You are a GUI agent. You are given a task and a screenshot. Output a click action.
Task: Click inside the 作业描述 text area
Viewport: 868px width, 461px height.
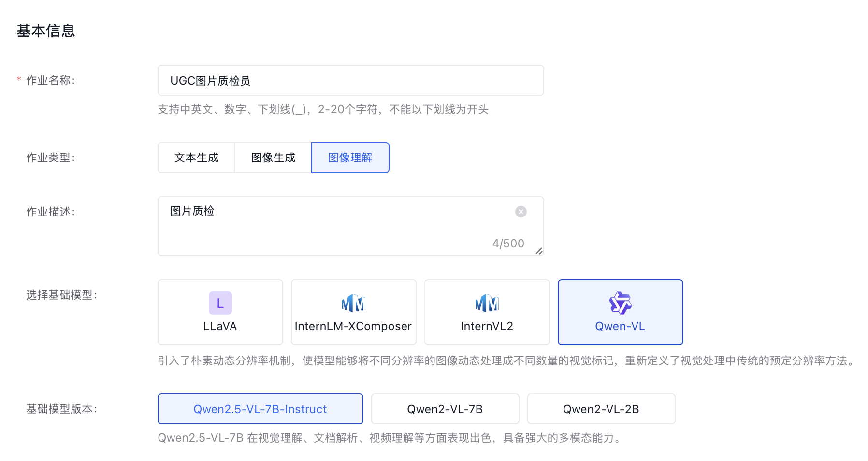(x=351, y=226)
